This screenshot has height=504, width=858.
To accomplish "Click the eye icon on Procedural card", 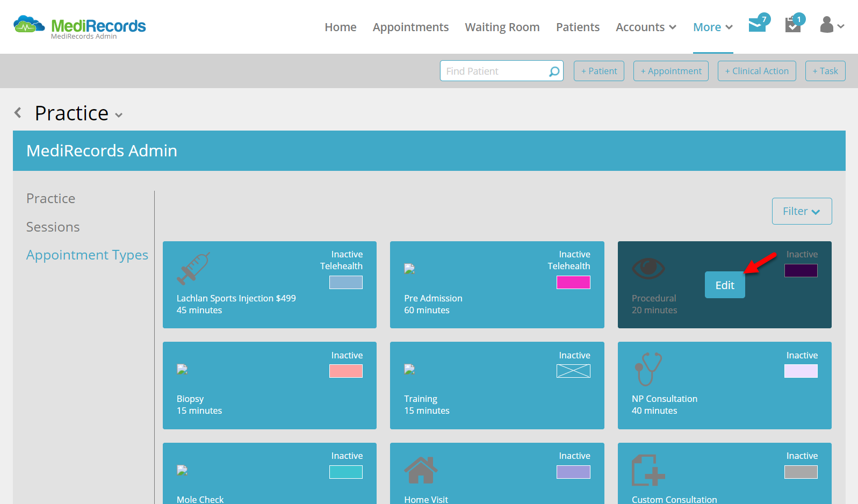I will (648, 268).
